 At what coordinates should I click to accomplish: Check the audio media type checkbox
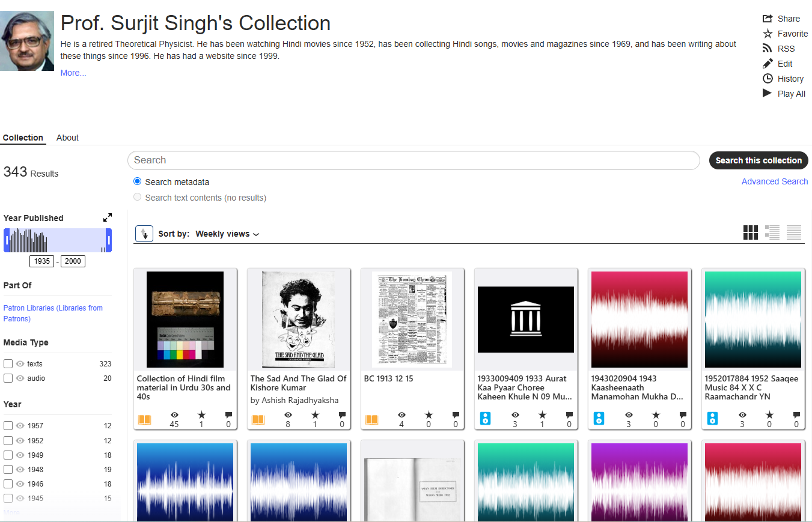coord(8,378)
